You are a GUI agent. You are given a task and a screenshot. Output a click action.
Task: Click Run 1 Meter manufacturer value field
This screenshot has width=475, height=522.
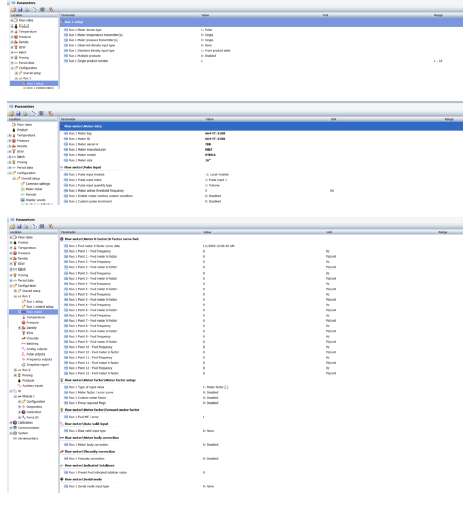[x=209, y=149]
